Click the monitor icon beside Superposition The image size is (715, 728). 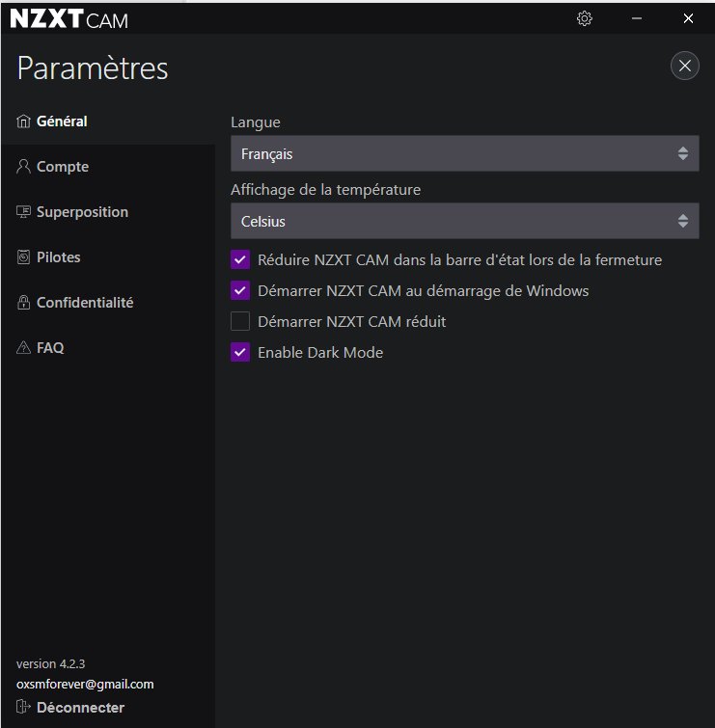point(24,212)
